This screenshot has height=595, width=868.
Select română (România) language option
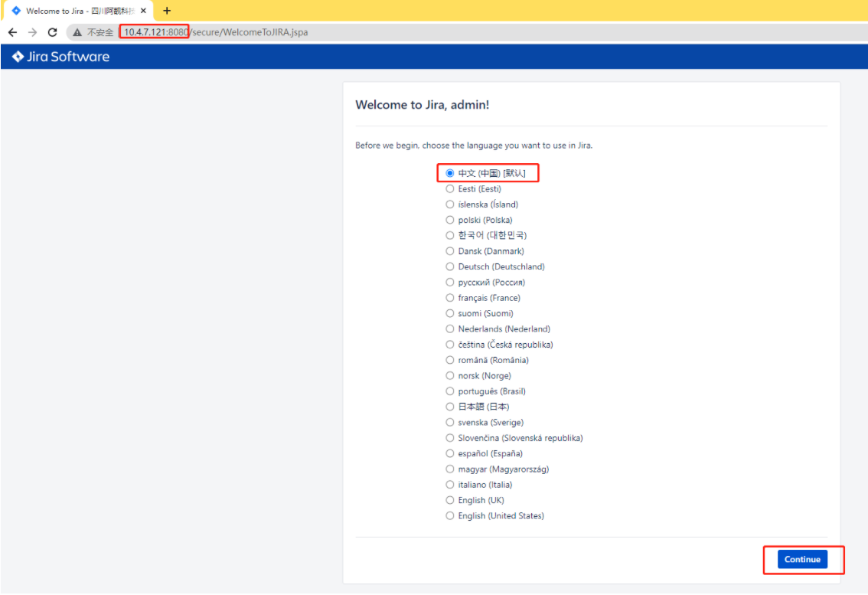450,360
